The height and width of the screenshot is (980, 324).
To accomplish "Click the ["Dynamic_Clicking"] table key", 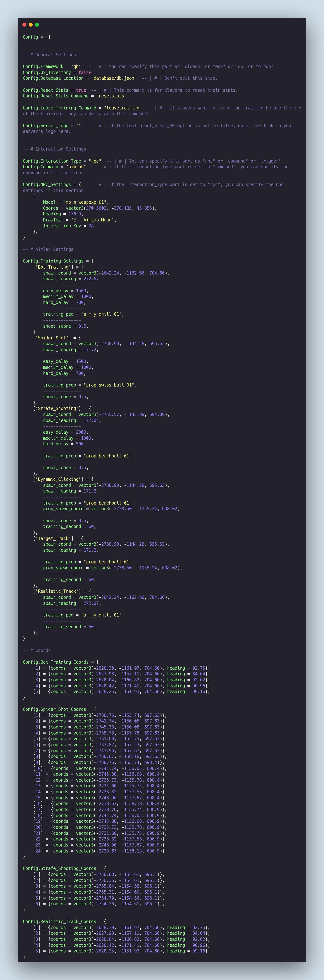I will 58,479.
